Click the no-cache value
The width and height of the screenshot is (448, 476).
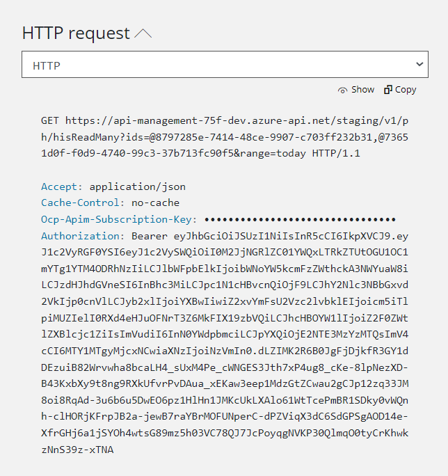[155, 203]
